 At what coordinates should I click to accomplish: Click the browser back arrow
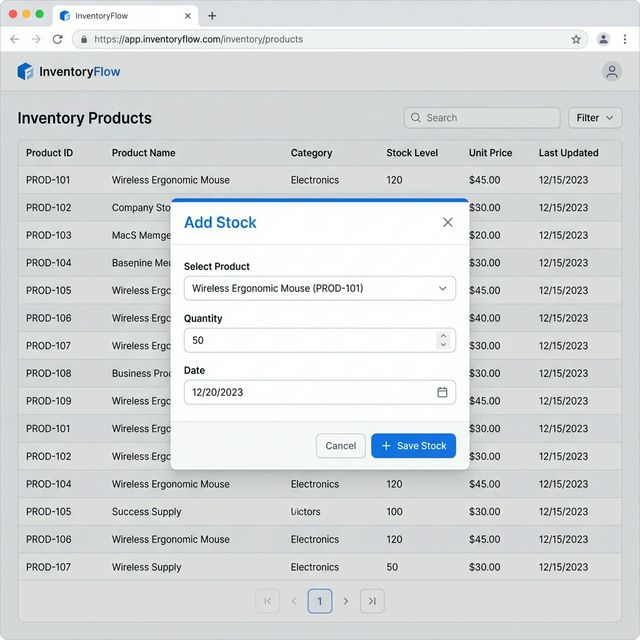tap(15, 39)
